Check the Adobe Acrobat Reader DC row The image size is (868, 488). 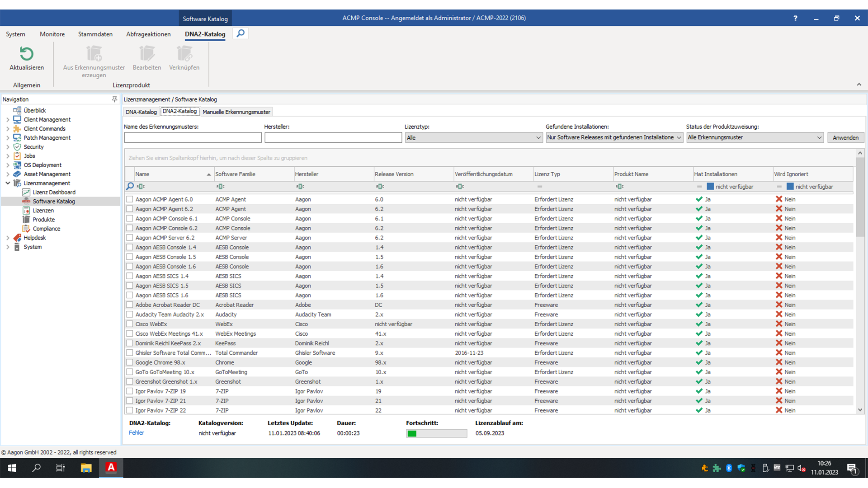pyautogui.click(x=130, y=305)
